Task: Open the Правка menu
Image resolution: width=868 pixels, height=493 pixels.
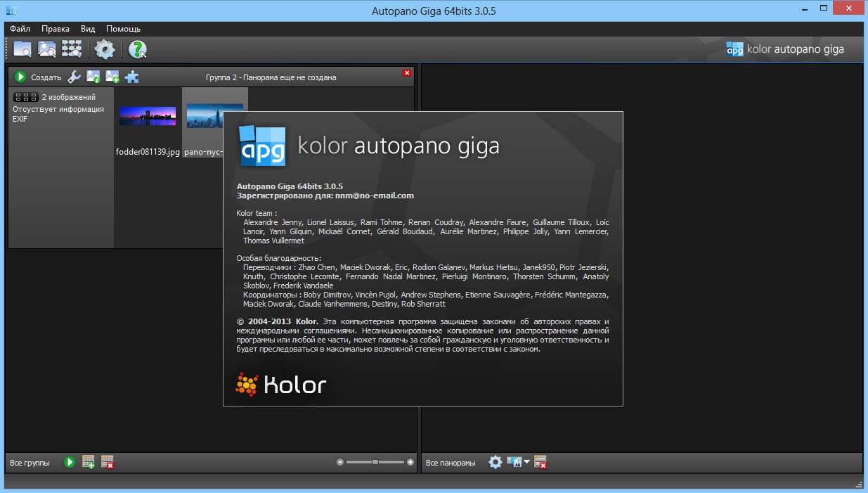Action: point(56,29)
